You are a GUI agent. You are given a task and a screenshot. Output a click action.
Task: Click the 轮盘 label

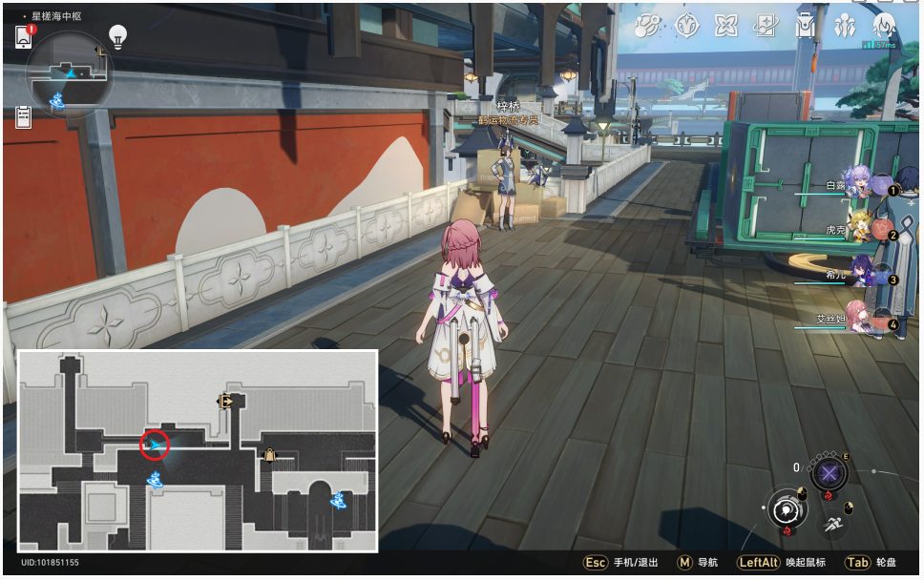point(886,563)
